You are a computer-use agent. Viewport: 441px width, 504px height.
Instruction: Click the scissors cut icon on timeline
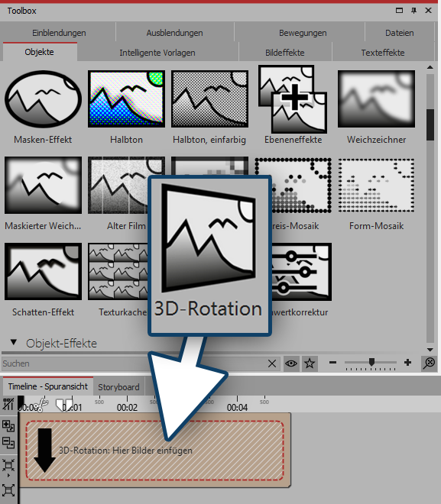[41, 405]
